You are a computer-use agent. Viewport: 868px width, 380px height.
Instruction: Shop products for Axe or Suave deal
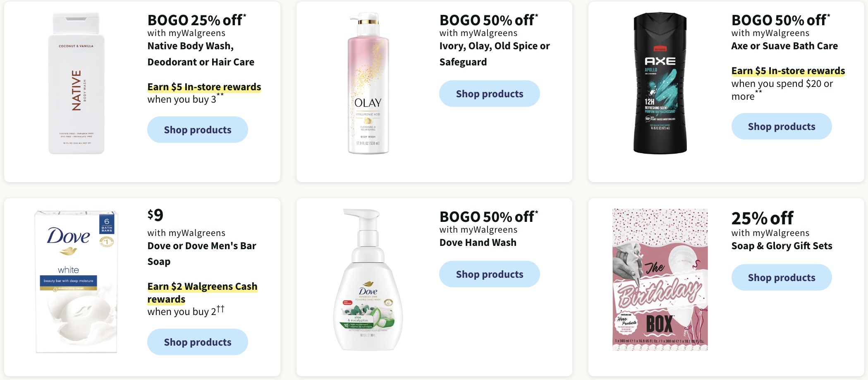(x=782, y=126)
